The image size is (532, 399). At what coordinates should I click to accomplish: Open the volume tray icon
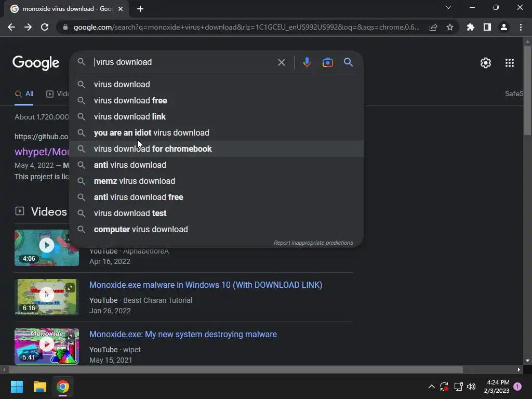pos(471,387)
